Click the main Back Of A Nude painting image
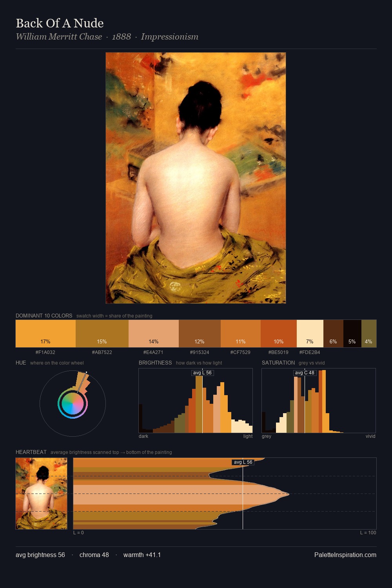Screen dimensions: 392x588 click(x=196, y=178)
